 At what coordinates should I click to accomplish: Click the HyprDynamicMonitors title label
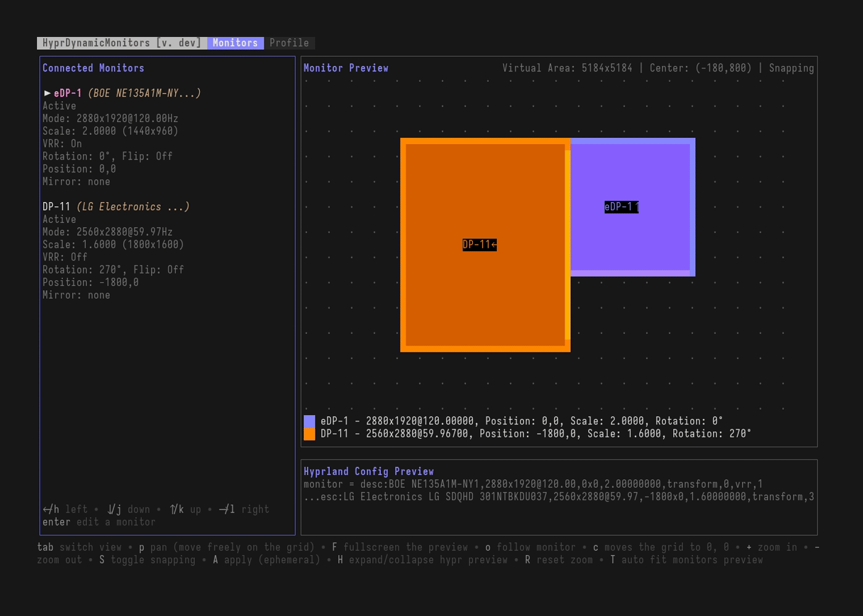coord(121,43)
